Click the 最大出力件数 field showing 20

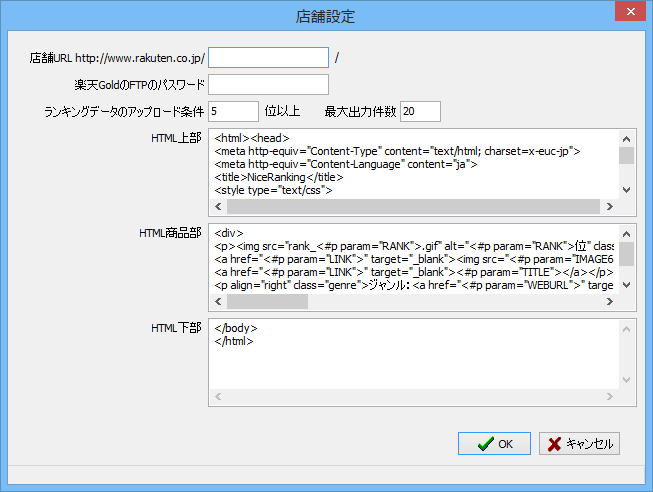coord(420,110)
